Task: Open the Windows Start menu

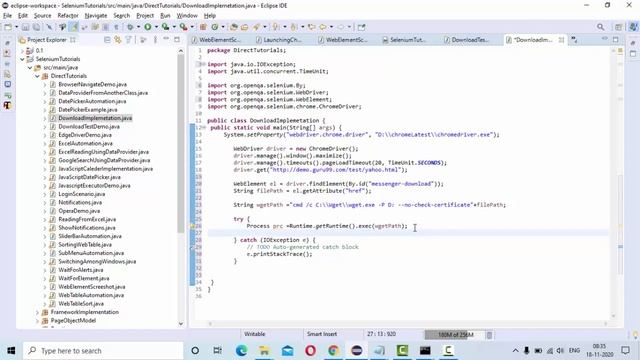Action: point(11,351)
